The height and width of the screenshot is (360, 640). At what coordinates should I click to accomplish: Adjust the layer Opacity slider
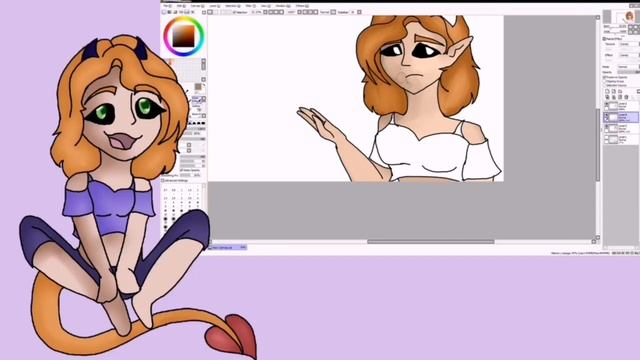tap(629, 72)
